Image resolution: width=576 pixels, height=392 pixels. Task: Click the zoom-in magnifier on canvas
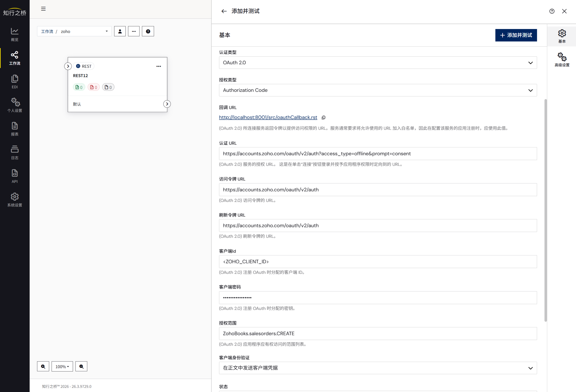(x=43, y=367)
